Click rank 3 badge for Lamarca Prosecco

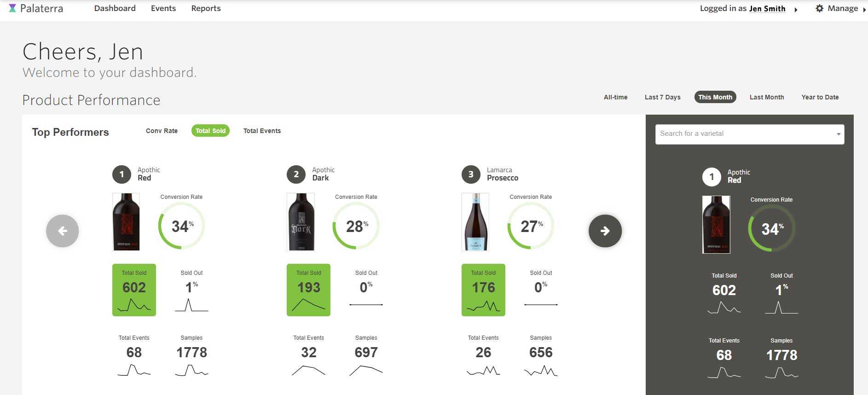tap(471, 174)
